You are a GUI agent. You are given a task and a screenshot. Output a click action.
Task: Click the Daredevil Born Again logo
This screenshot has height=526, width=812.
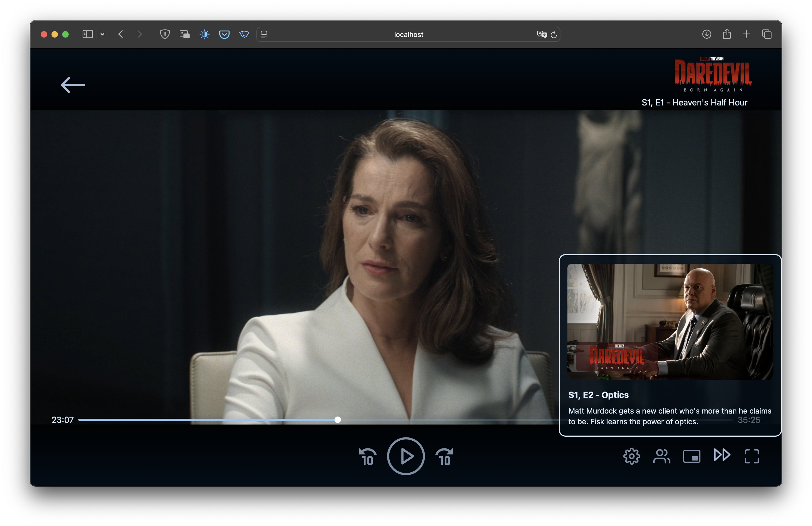pos(713,74)
